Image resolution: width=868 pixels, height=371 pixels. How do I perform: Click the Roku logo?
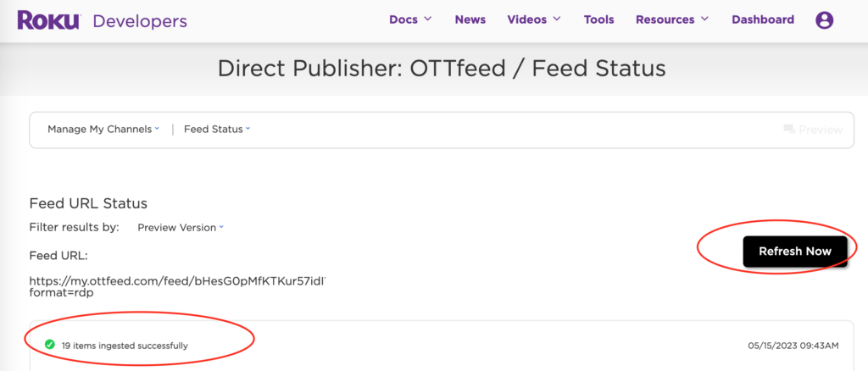pyautogui.click(x=49, y=20)
